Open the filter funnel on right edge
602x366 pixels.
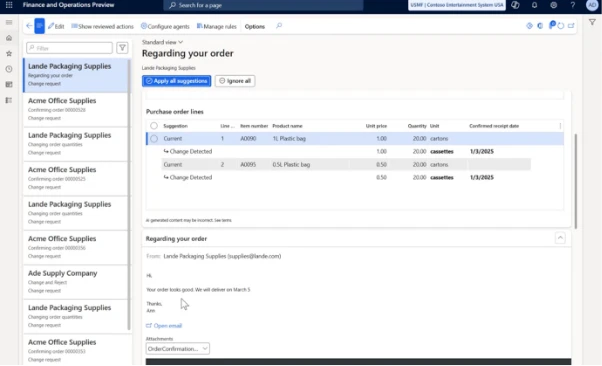tap(592, 22)
